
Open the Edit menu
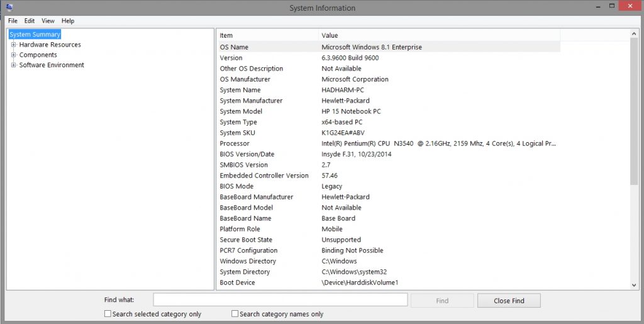29,21
